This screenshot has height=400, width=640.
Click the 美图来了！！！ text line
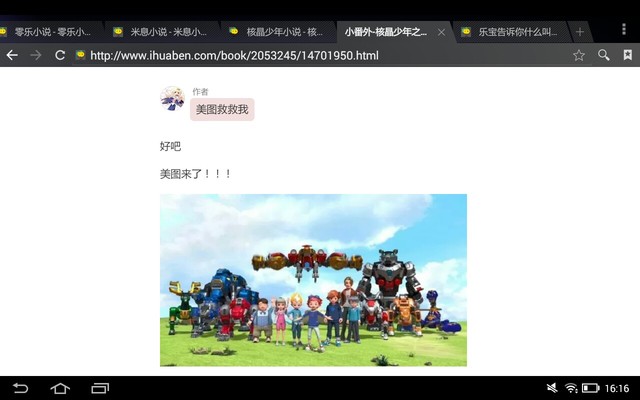[195, 174]
